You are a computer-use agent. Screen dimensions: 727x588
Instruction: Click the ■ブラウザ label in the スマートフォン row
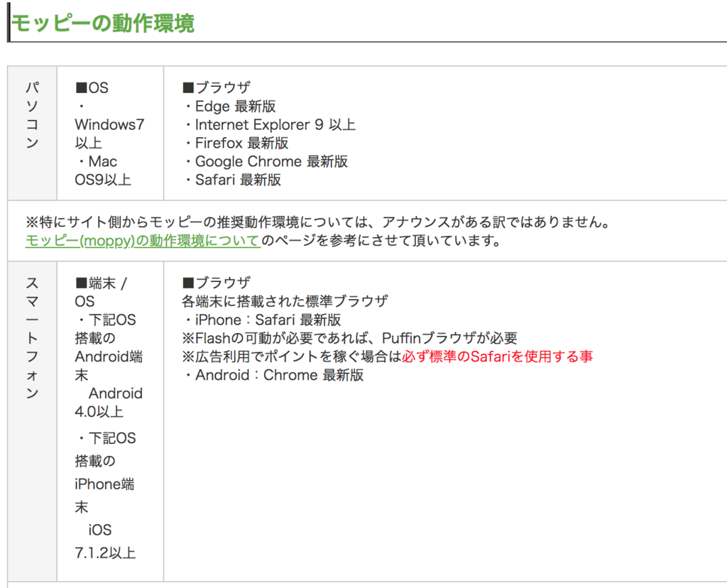click(x=217, y=283)
